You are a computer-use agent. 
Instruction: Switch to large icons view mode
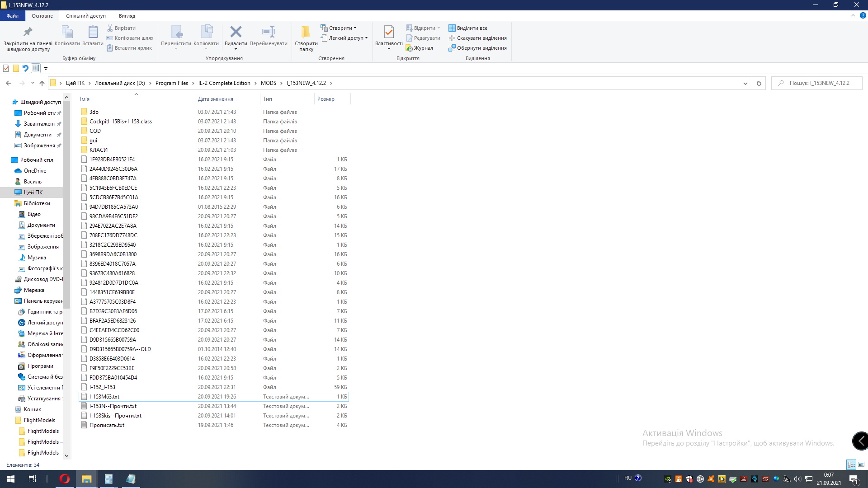pos(861,465)
